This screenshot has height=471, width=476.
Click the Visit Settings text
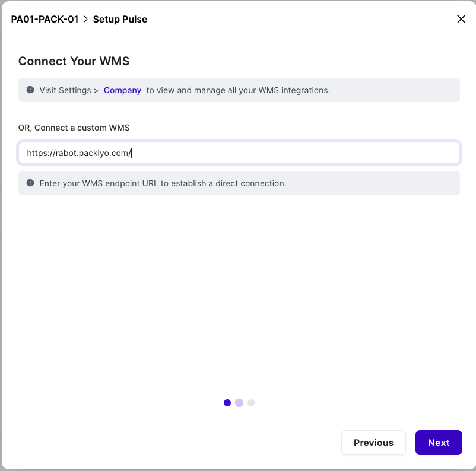[x=65, y=90]
